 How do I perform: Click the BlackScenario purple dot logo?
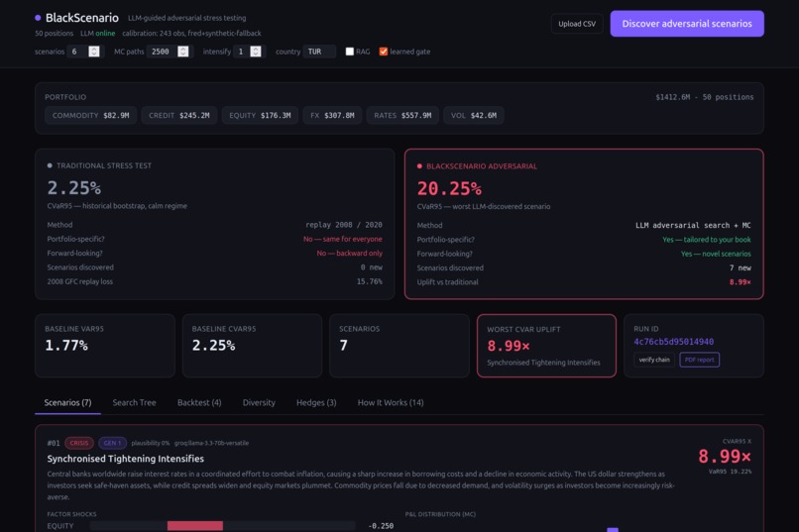(x=38, y=18)
